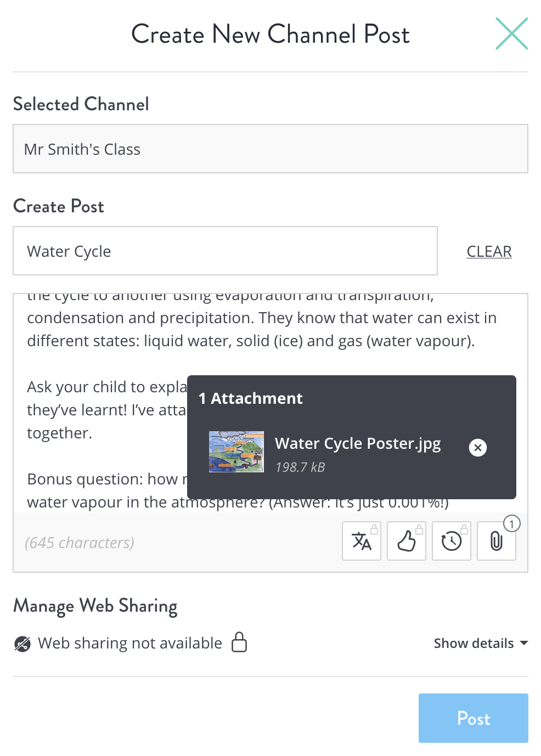The width and height of the screenshot is (541, 756).
Task: Open the Selected Channel field Mr Smith's Class
Action: [x=270, y=149]
